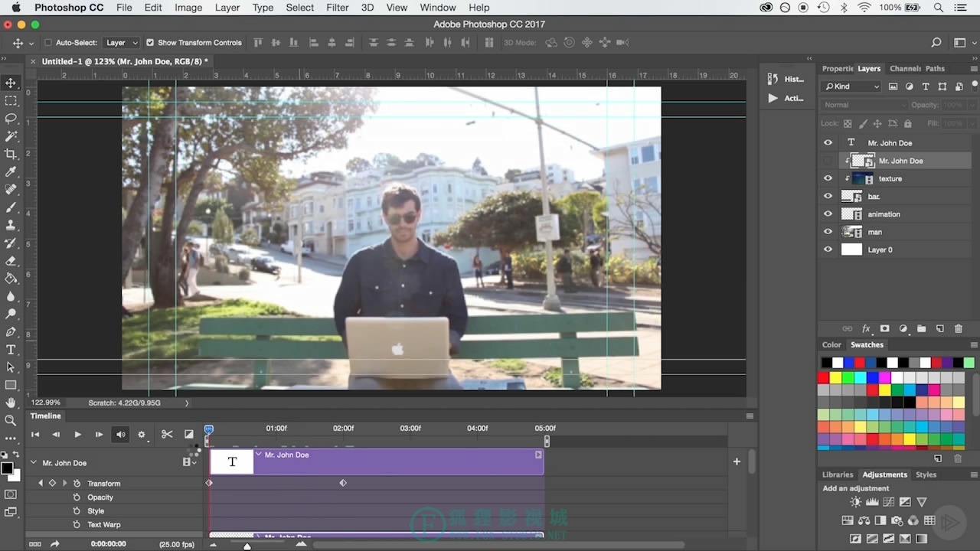Open the Layers panel options menu
Screen dimensions: 980x551
(x=974, y=69)
